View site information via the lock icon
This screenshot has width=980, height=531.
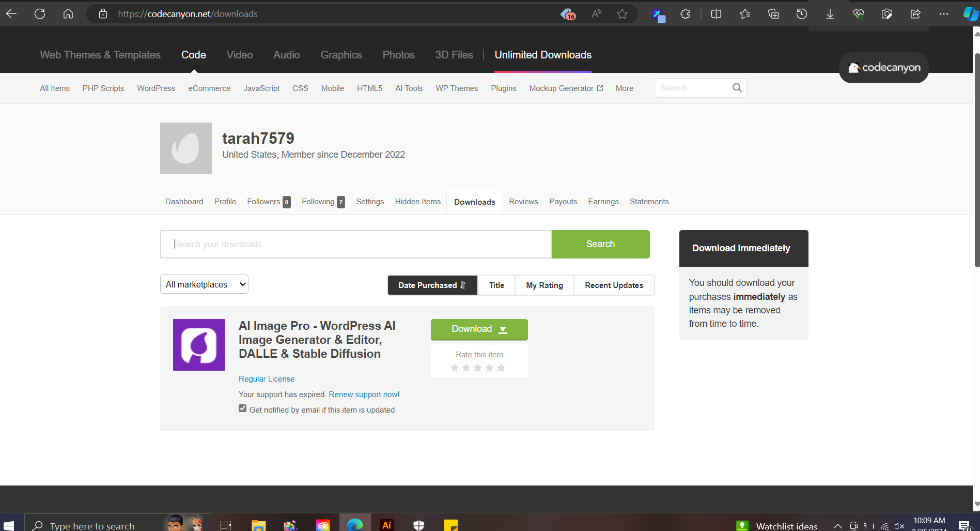(x=103, y=14)
